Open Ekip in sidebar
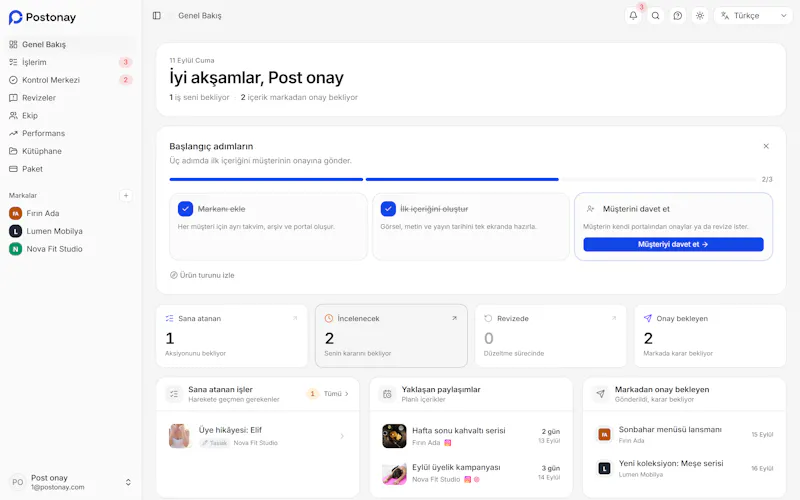The width and height of the screenshot is (800, 500). click(70, 116)
